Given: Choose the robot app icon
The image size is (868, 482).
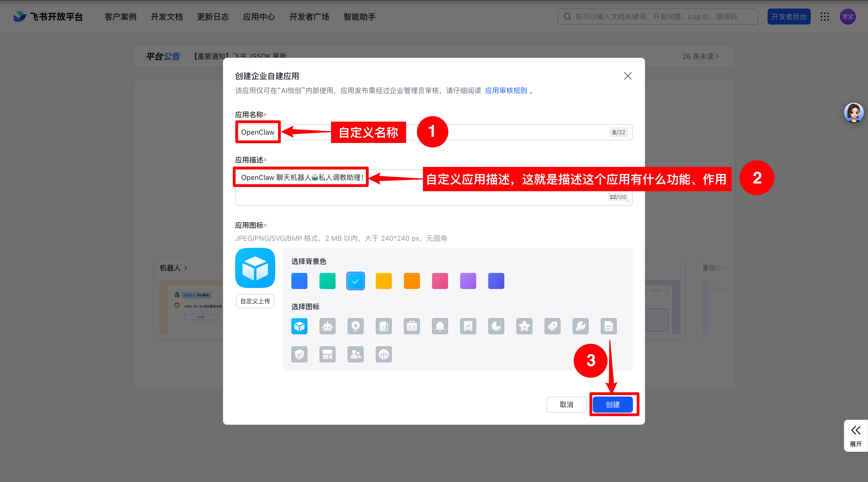Looking at the screenshot, I should point(327,326).
